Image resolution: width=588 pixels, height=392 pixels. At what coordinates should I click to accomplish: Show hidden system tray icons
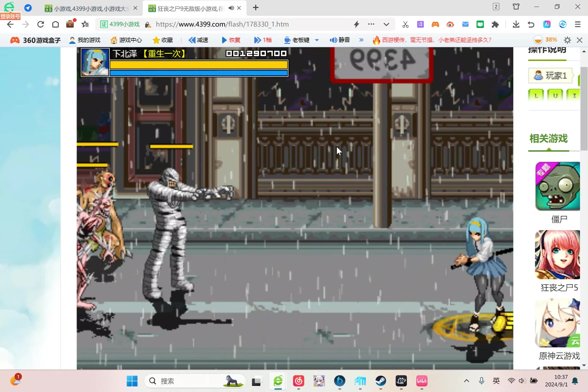(x=466, y=381)
